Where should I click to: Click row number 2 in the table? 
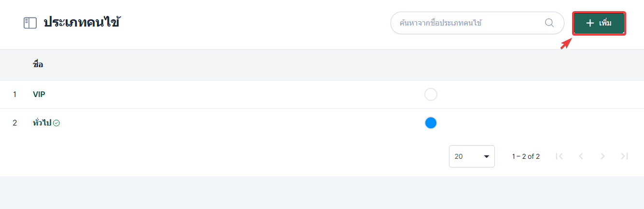tap(14, 123)
